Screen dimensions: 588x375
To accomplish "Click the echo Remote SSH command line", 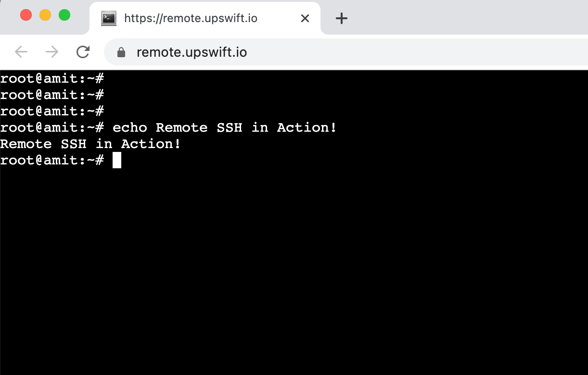I will pyautogui.click(x=168, y=128).
